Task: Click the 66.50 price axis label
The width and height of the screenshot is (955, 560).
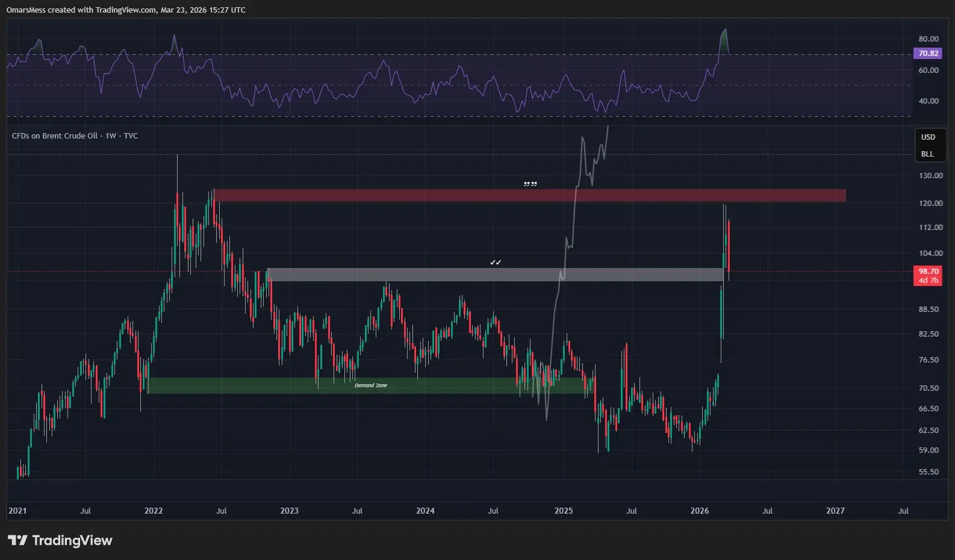Action: pos(928,409)
